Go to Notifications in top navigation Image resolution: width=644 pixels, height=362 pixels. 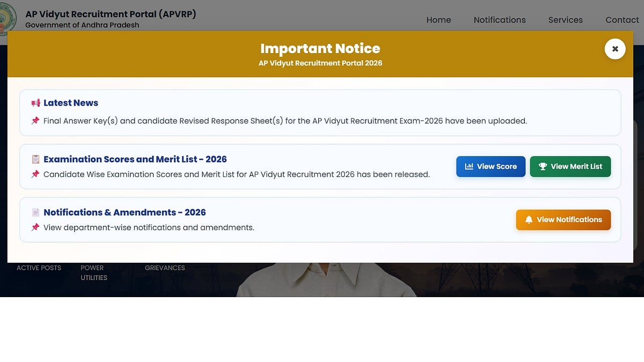pyautogui.click(x=500, y=20)
